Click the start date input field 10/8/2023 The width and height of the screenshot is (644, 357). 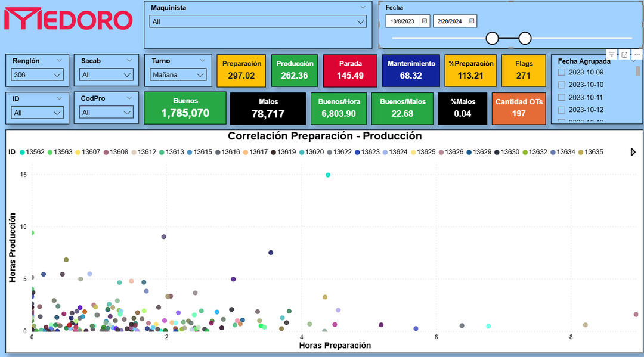coord(402,21)
